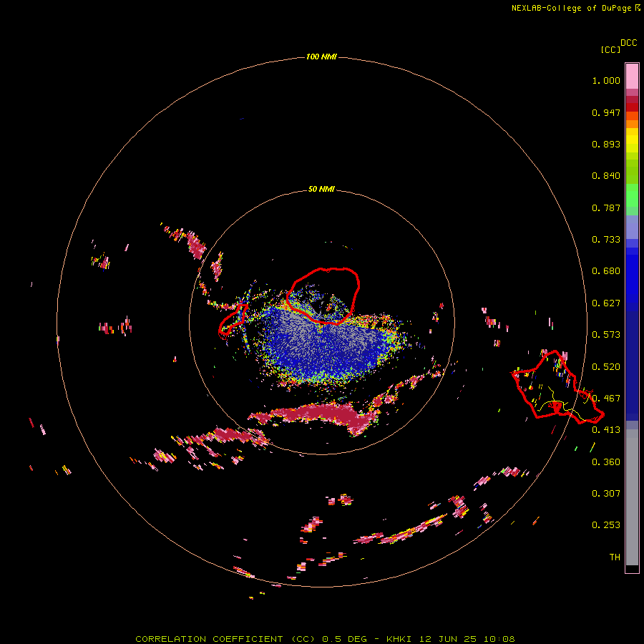Click the 0.840 scale value
This screenshot has width=644, height=644.
coord(606,176)
